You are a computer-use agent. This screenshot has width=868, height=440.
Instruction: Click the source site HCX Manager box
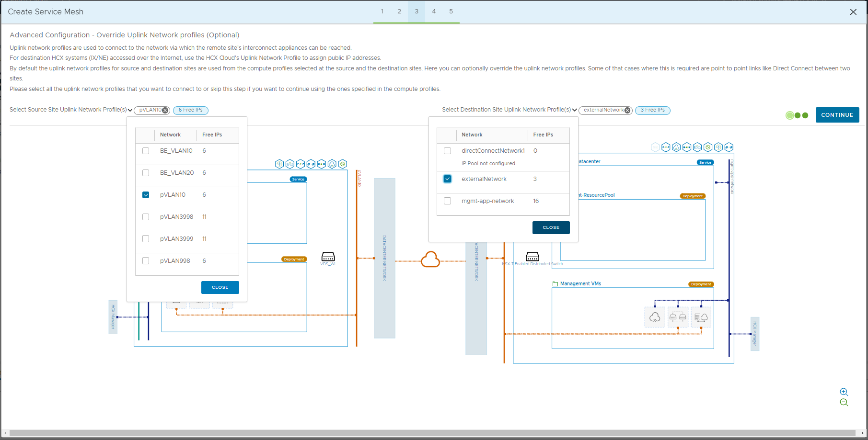pos(113,317)
